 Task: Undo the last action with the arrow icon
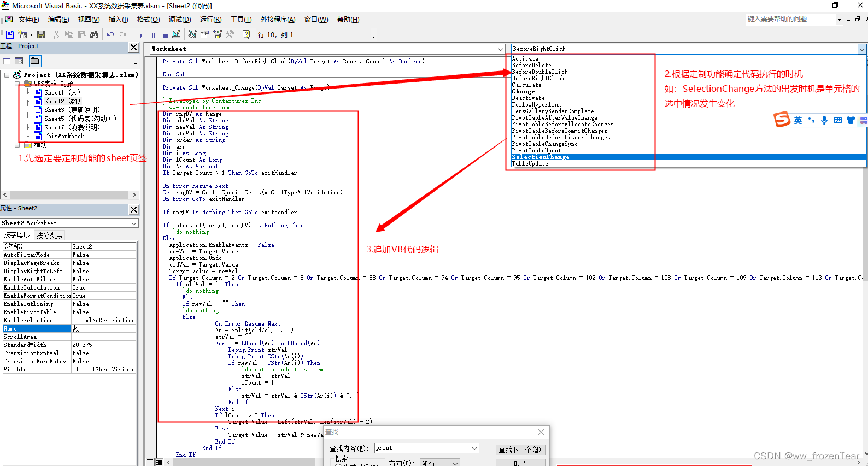(110, 34)
